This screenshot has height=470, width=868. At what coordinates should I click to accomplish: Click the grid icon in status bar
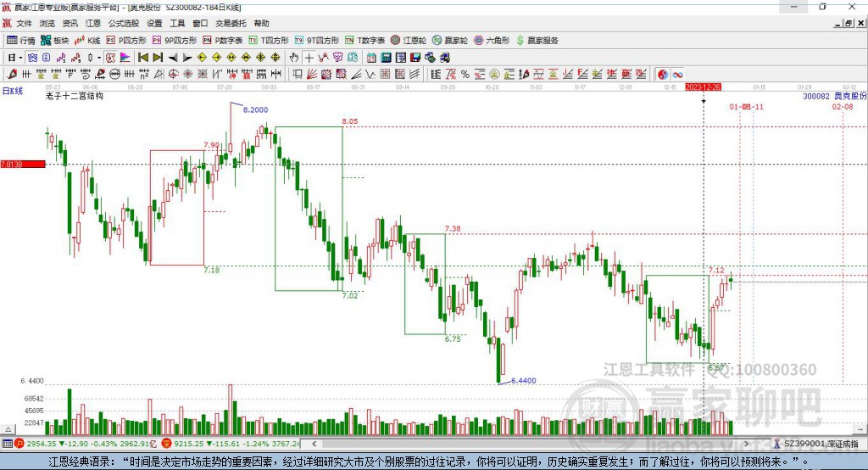click(7, 444)
